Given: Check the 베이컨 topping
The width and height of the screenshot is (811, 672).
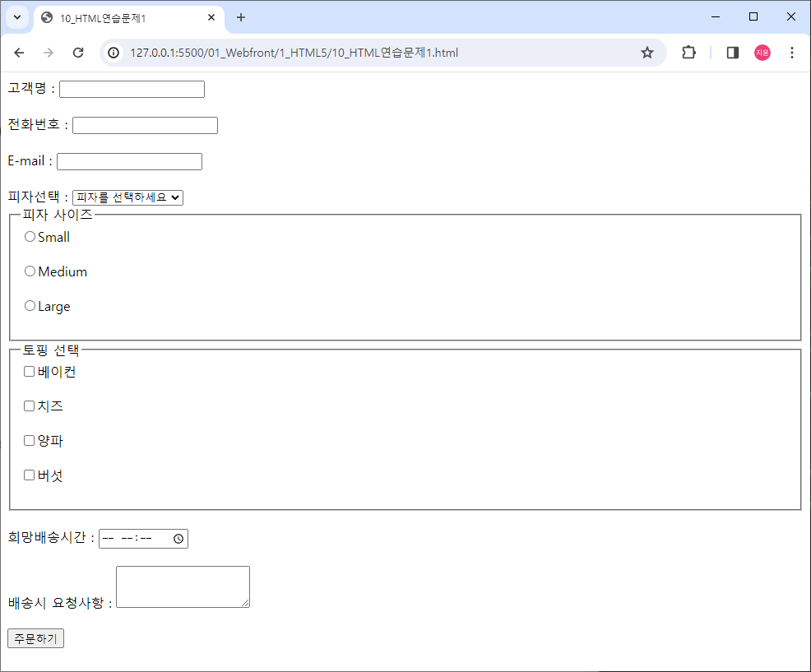Looking at the screenshot, I should [29, 372].
